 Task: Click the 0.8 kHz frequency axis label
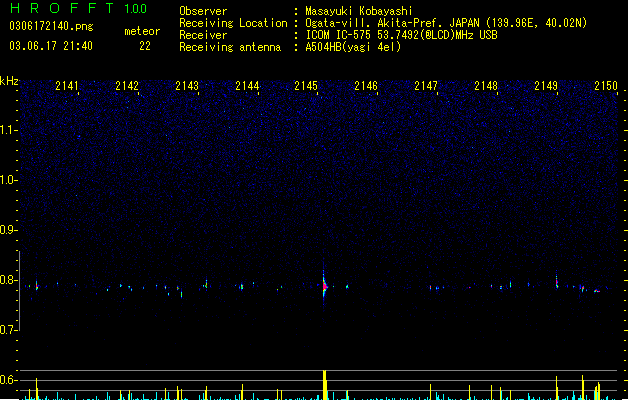click(x=8, y=280)
